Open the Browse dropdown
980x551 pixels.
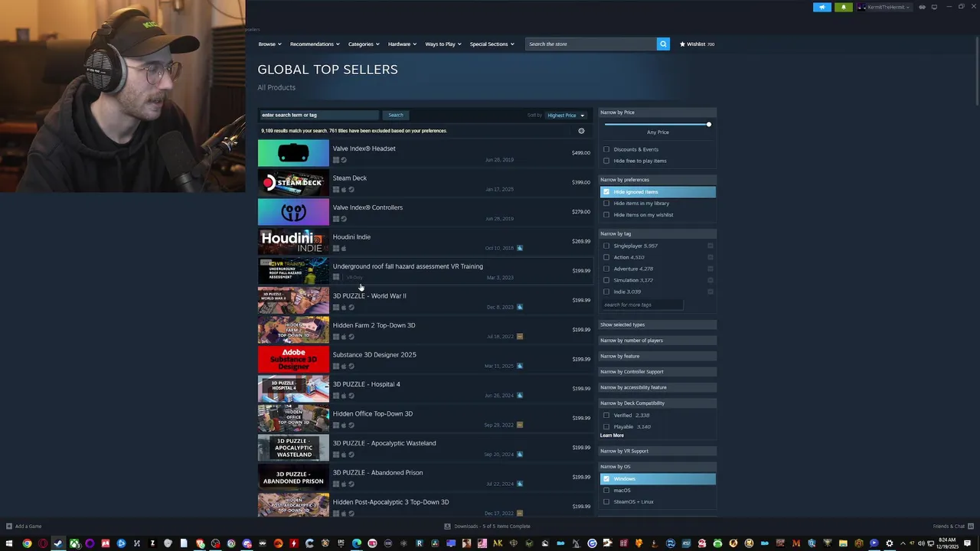[x=269, y=44]
